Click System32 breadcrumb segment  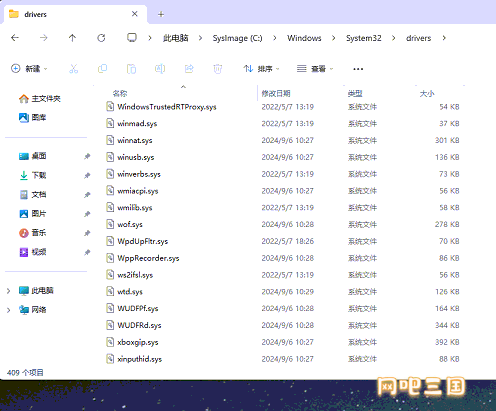tap(364, 38)
